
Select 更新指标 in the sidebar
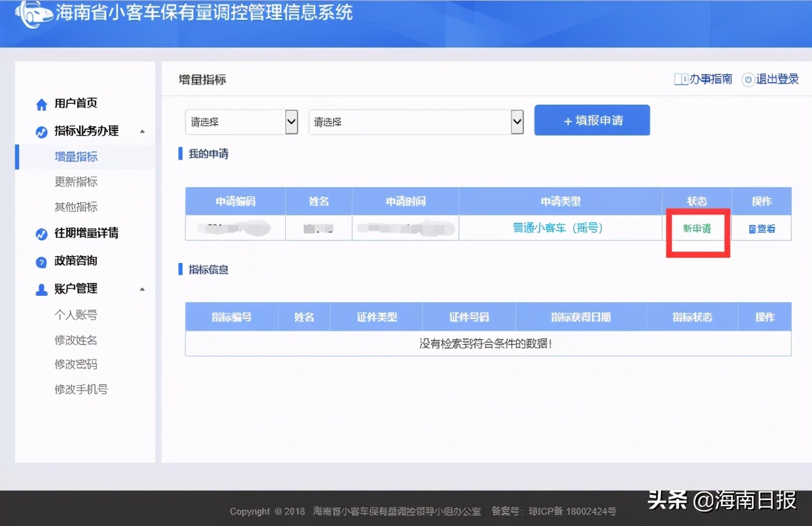pyautogui.click(x=76, y=182)
